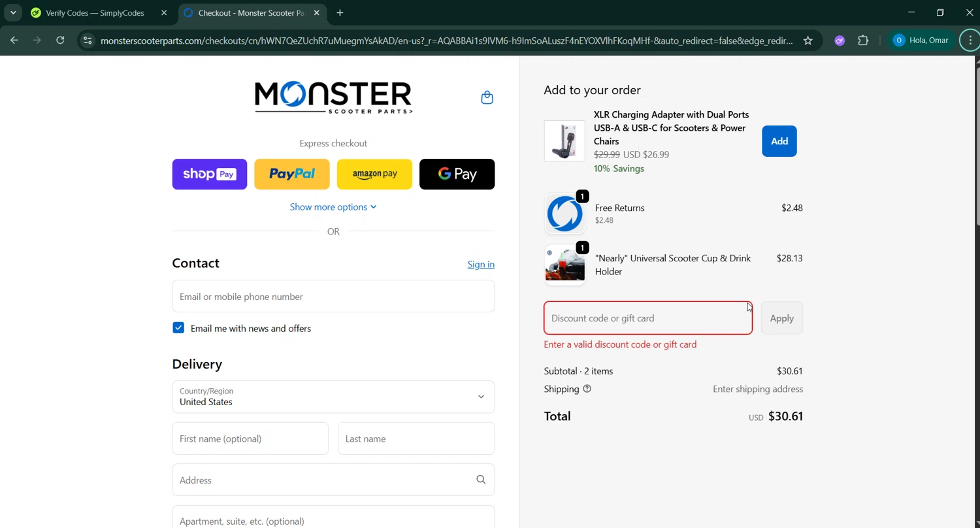Click the purple extension icon in toolbar

840,41
